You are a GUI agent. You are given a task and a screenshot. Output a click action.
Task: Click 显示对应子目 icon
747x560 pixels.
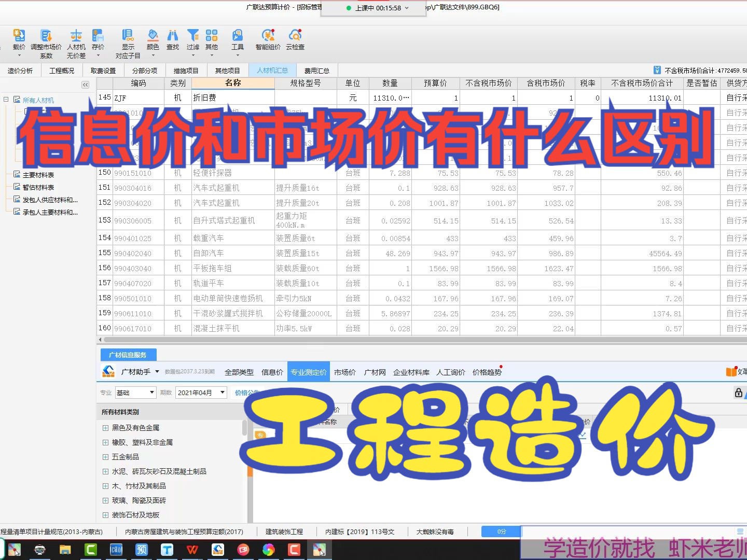[x=128, y=35]
